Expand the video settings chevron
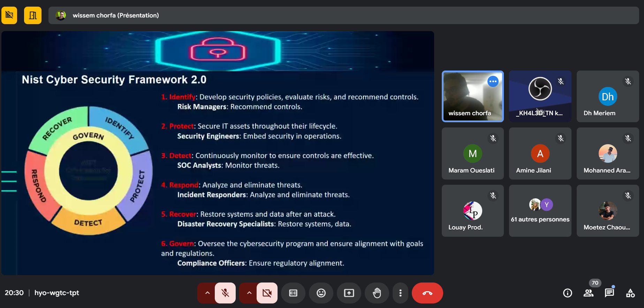 click(x=249, y=293)
